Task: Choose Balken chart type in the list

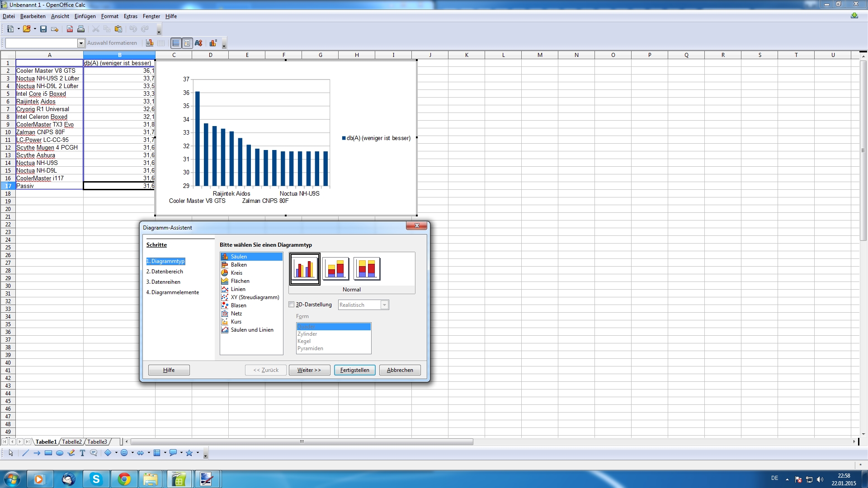Action: pos(251,265)
